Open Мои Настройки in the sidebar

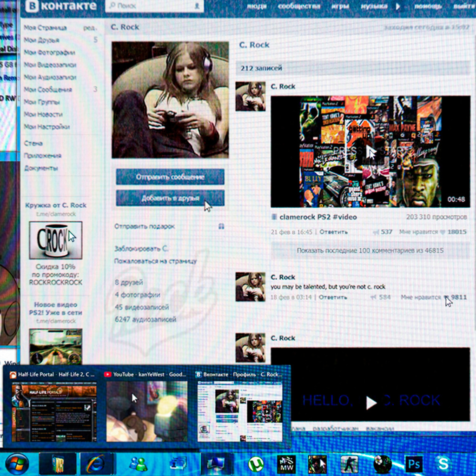coord(47,126)
